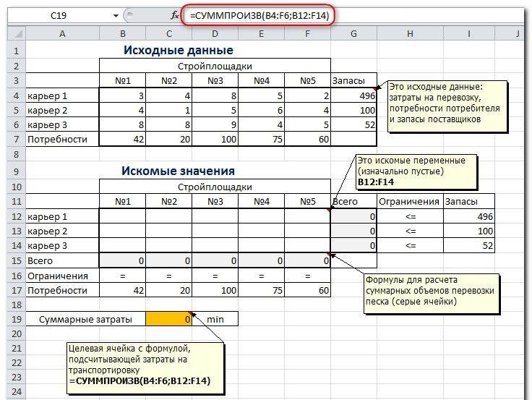Select column A header

point(62,33)
